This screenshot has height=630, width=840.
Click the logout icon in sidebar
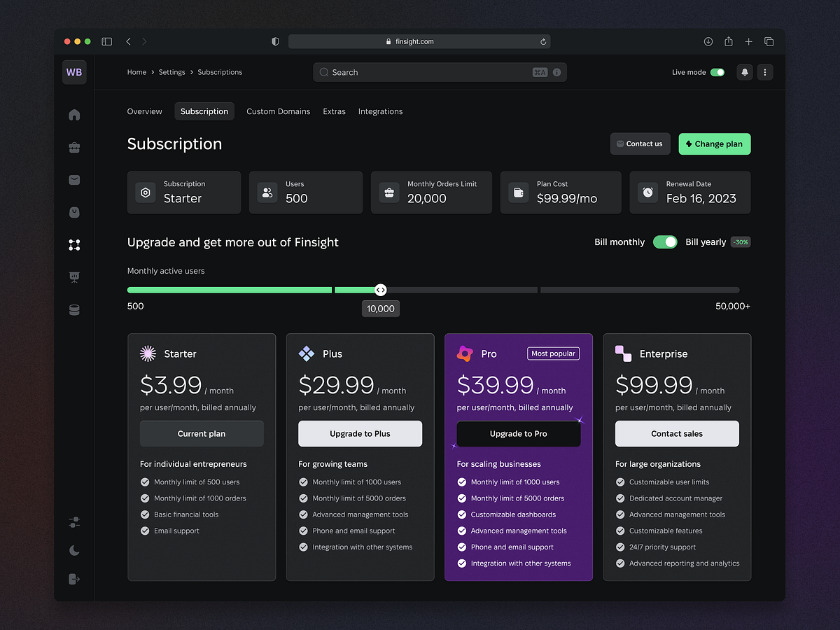click(74, 579)
